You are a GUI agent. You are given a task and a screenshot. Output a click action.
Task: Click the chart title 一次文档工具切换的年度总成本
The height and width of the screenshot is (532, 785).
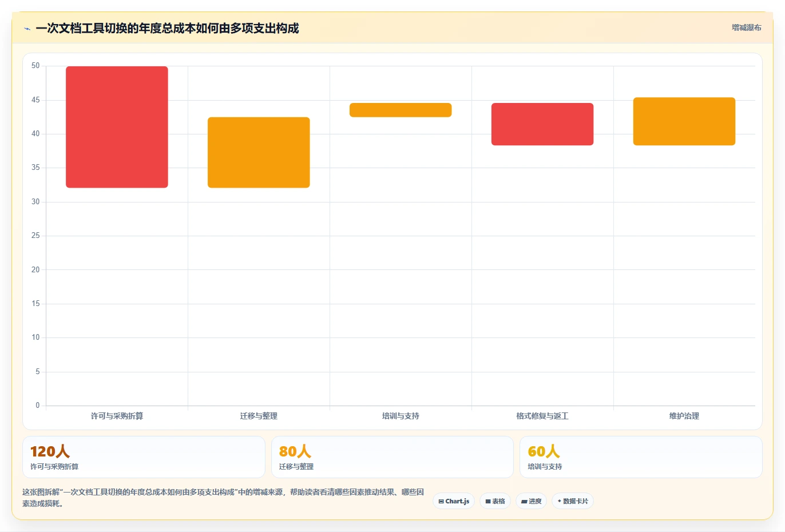(167, 29)
